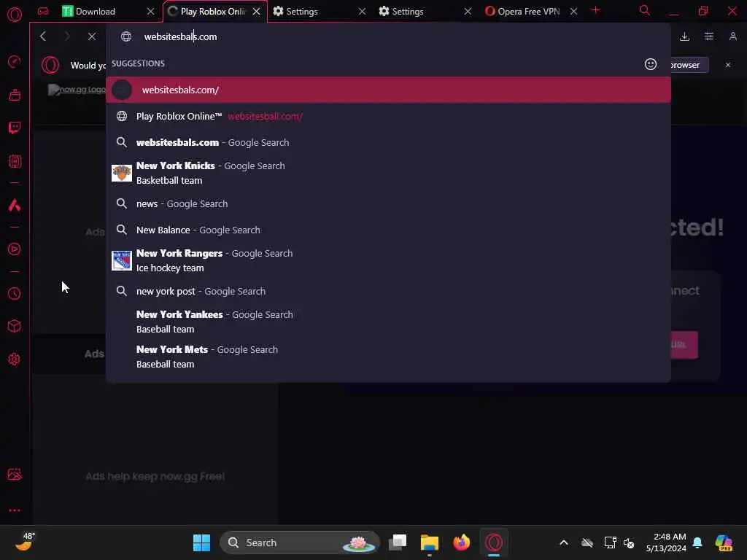747x560 pixels.
Task: Click the smiley feedback icon in suggestions
Action: 650,64
